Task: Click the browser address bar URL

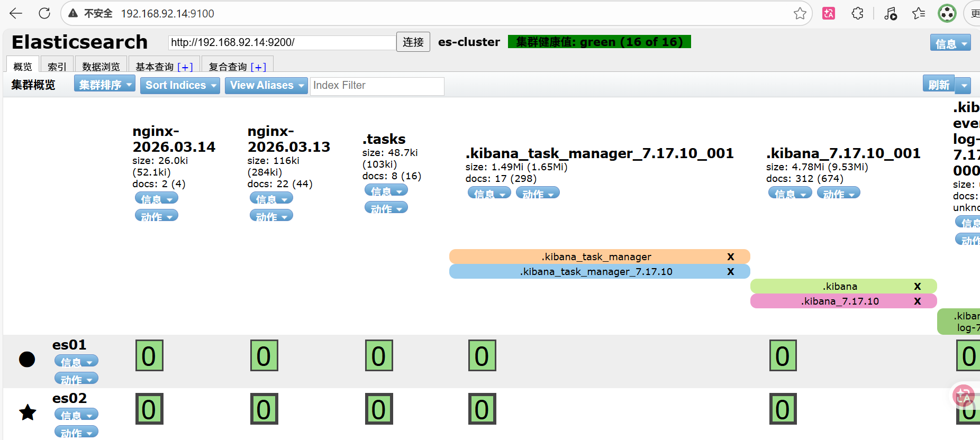Action: point(167,13)
